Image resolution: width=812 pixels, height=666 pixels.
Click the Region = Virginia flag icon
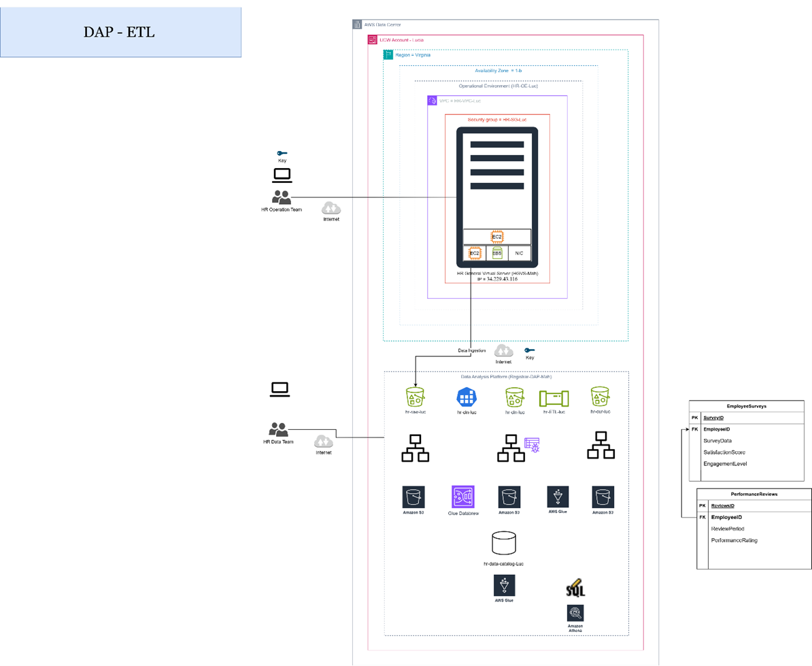tap(388, 54)
